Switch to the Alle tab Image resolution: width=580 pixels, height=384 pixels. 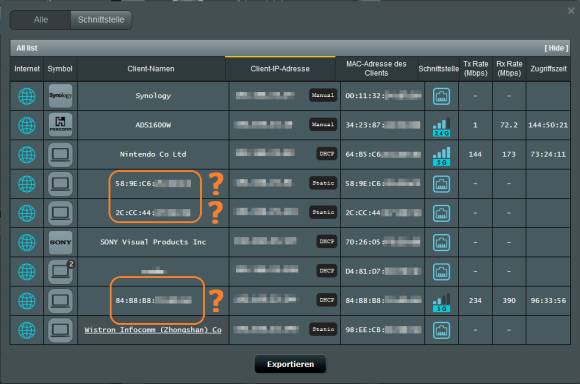tap(41, 20)
